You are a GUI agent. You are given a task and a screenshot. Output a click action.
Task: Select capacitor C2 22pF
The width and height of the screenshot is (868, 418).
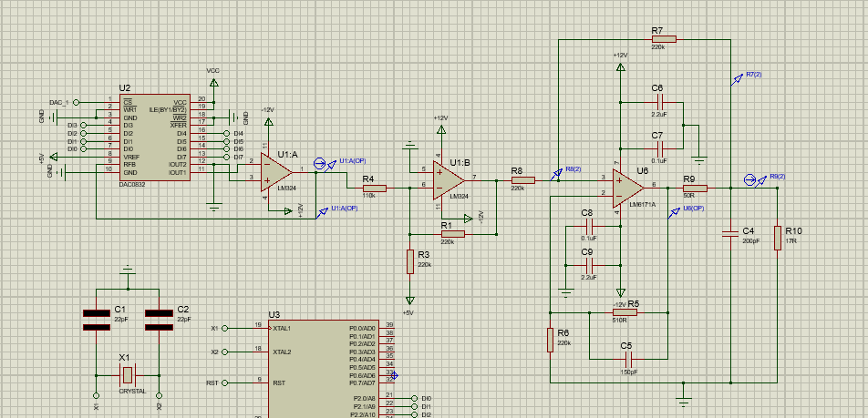tap(159, 321)
